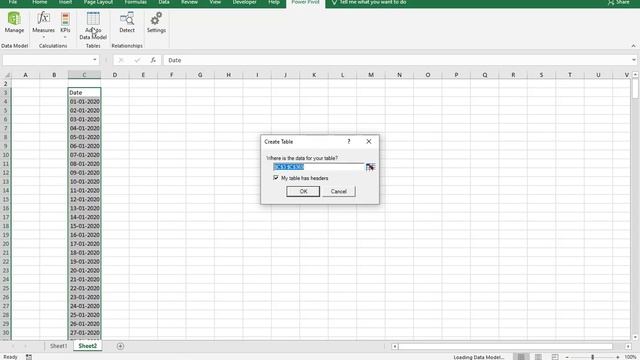Click the cancel entry X in formula bar
Screen dimensions: 640x360
click(121, 60)
